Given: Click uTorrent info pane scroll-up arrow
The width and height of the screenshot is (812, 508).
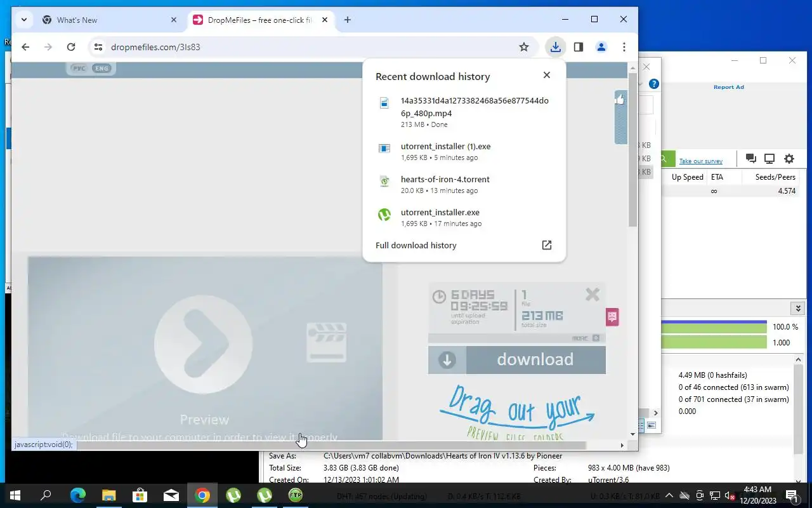Looking at the screenshot, I should pos(799,360).
